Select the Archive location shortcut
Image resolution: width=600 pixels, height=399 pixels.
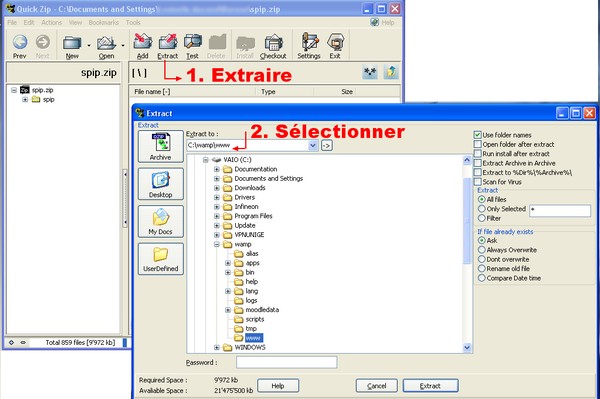[x=161, y=147]
